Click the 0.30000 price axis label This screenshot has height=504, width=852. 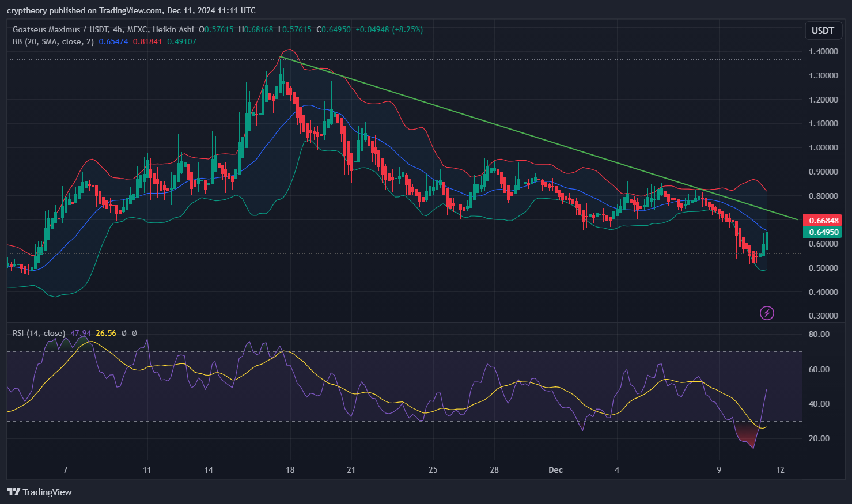pos(823,316)
